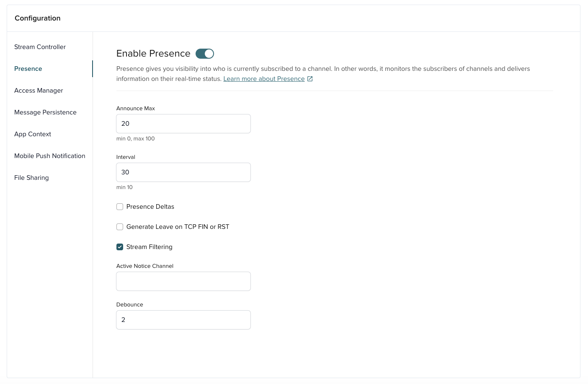Toggle the Enable Presence switch

[x=205, y=54]
